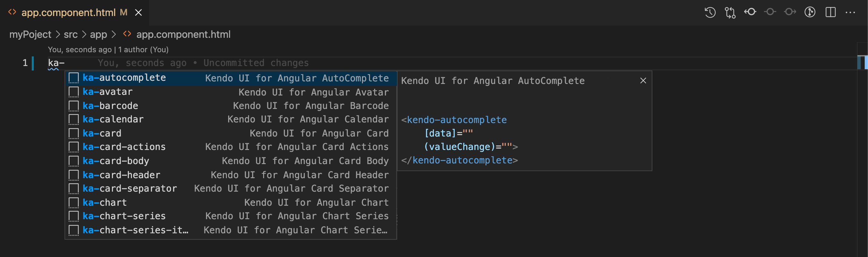Viewport: 868px width, 257px height.
Task: Insert ka-card-separator snippet
Action: (230, 189)
